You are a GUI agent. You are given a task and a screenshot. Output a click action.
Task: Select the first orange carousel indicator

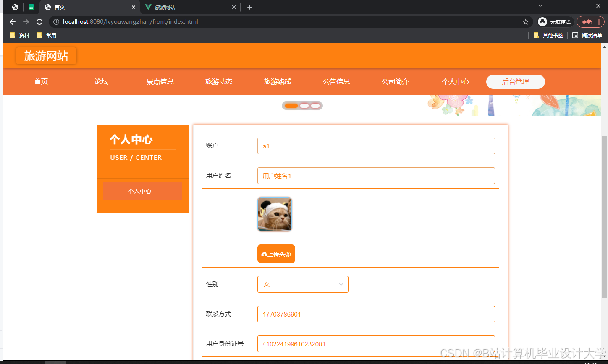[x=291, y=106]
